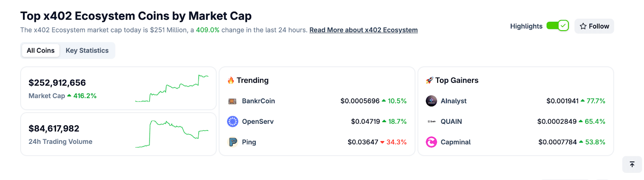Click the $252,912,656 market cap value
This screenshot has height=180, width=644.
(x=57, y=83)
